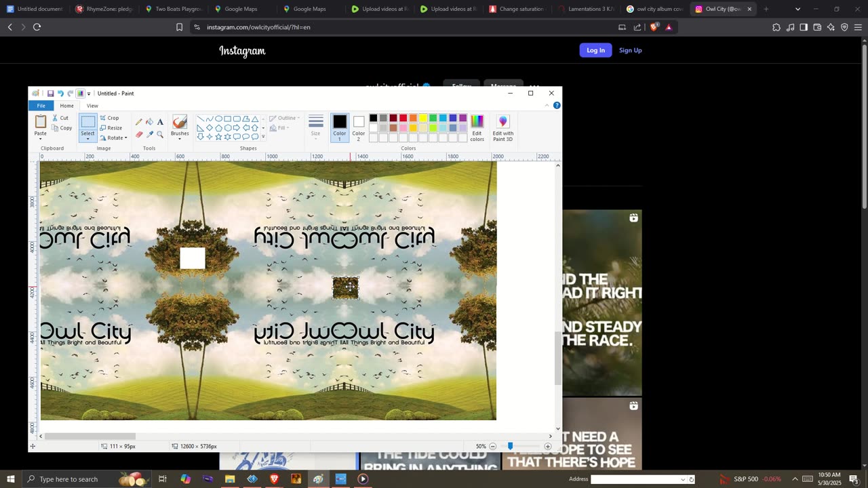Image resolution: width=868 pixels, height=488 pixels.
Task: Click the Paste clipboard icon
Action: pos(41,122)
